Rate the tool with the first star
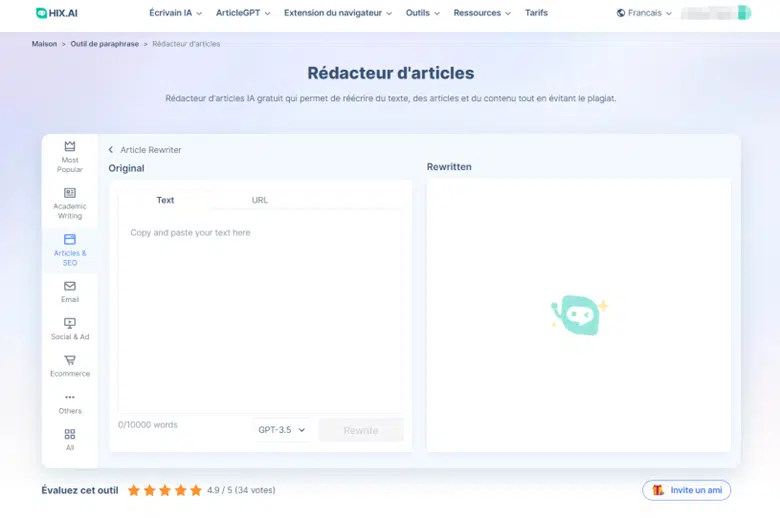780x518 pixels. [x=134, y=490]
